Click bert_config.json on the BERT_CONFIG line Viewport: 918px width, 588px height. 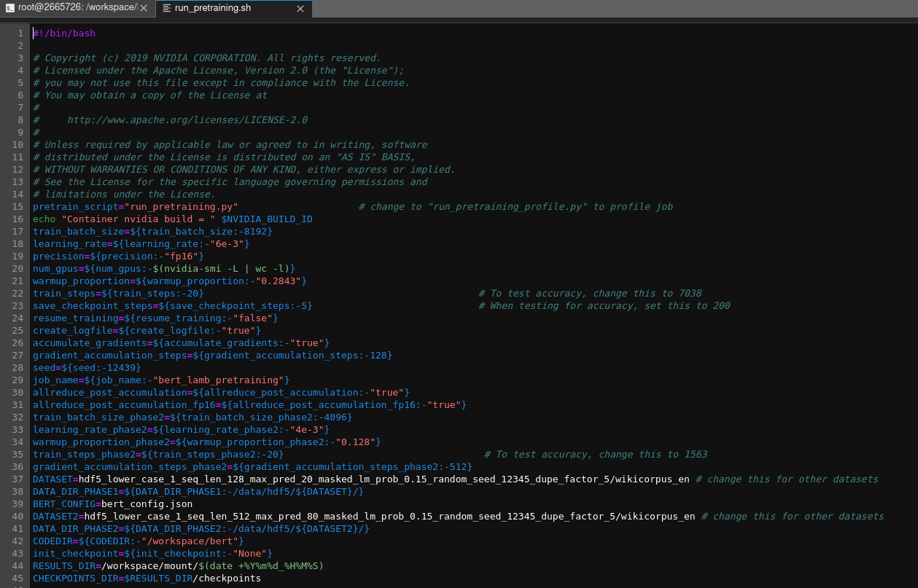147,504
